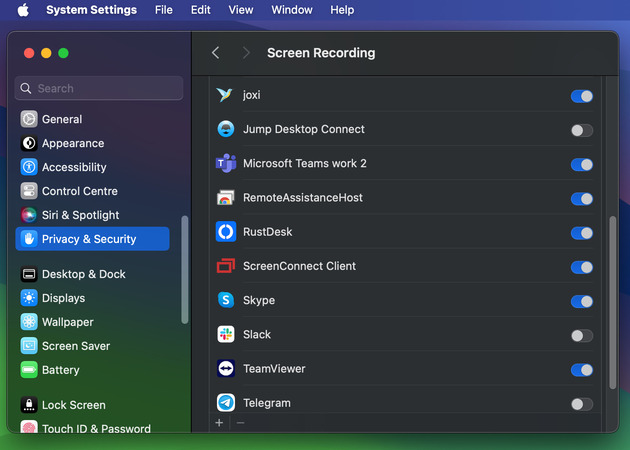Click the RustDesk app icon
This screenshot has width=630, height=450.
[226, 232]
